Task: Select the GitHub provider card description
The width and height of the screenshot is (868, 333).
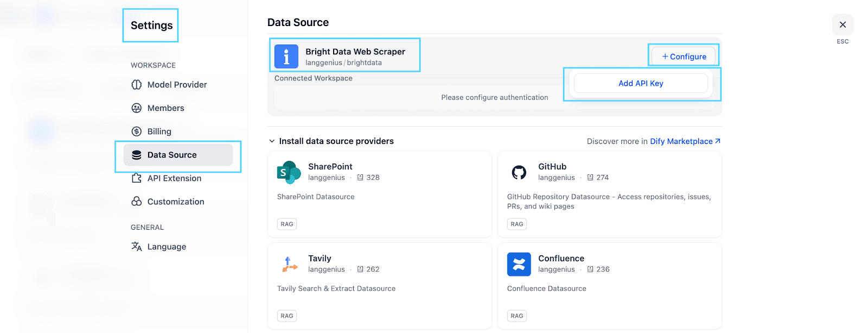Action: [608, 202]
